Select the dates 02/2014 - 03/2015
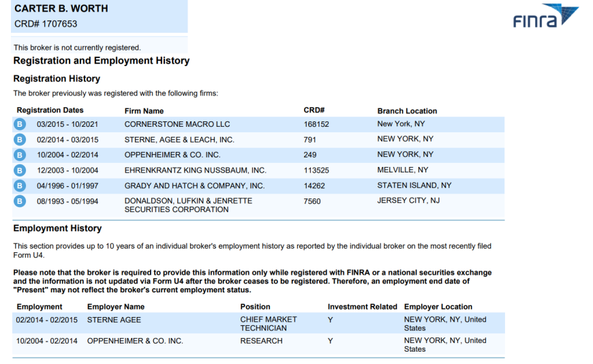Image resolution: width=593 pixels, height=364 pixels. pyautogui.click(x=67, y=140)
